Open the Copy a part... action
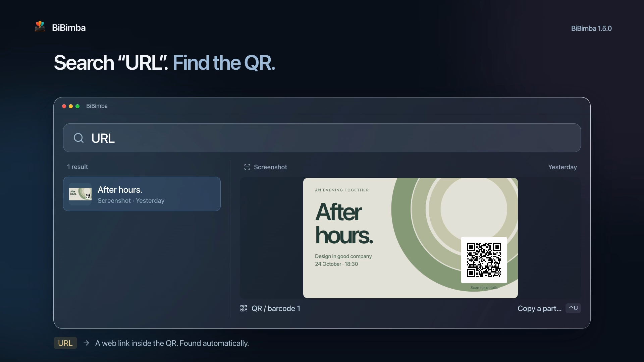 point(539,308)
